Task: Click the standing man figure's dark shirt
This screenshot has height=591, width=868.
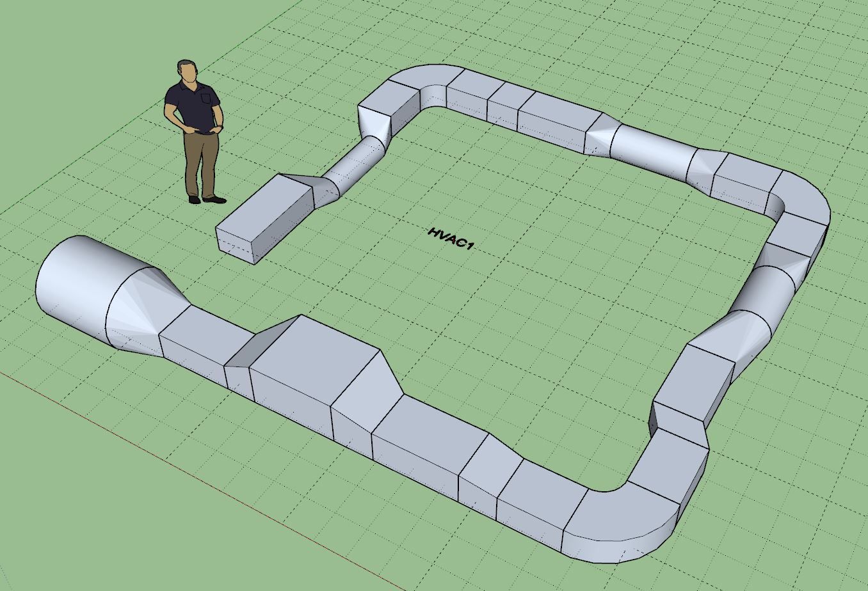Action: [x=191, y=102]
